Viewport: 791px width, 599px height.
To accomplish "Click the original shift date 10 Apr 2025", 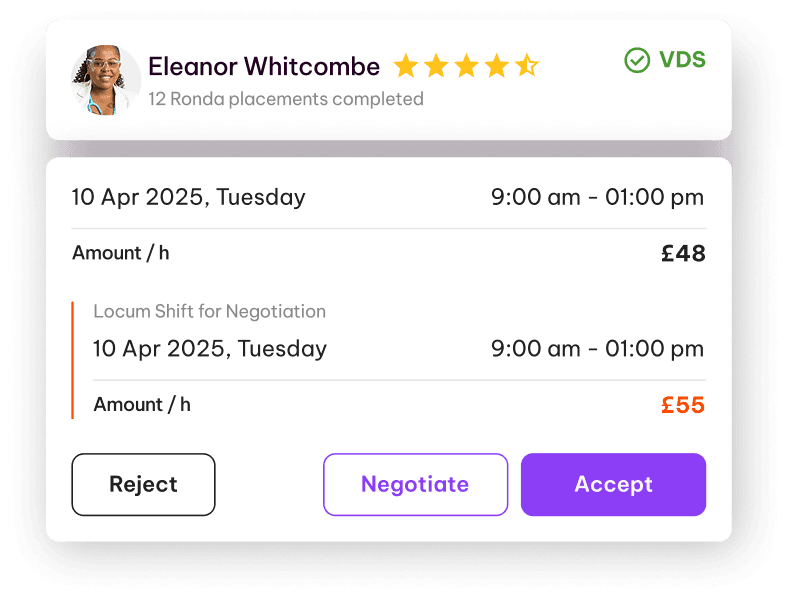I will click(188, 197).
